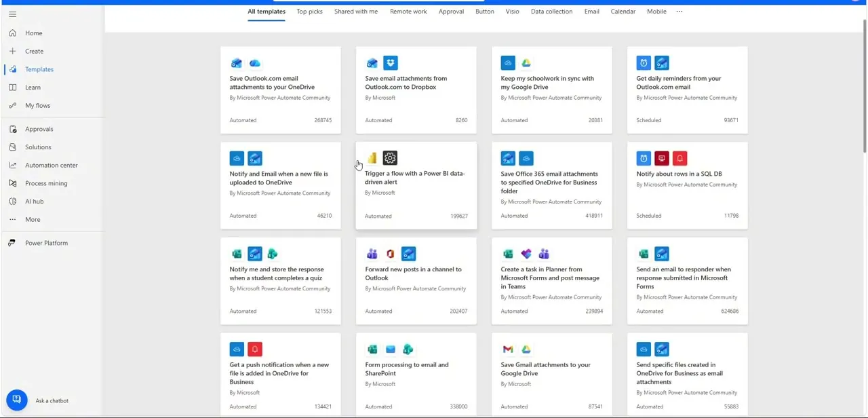
Task: Collapse the left navigation hamburger menu
Action: pyautogui.click(x=12, y=14)
